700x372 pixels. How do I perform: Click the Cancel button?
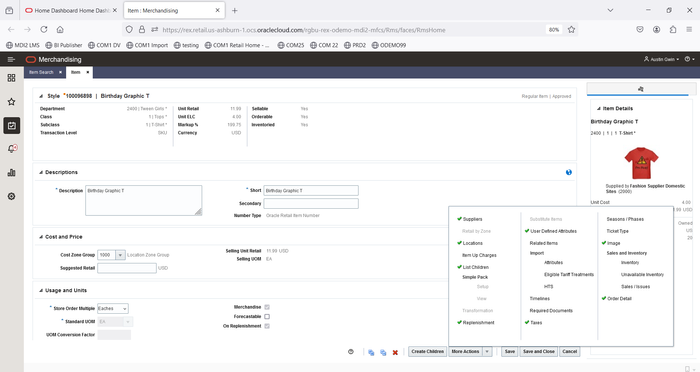pyautogui.click(x=570, y=352)
